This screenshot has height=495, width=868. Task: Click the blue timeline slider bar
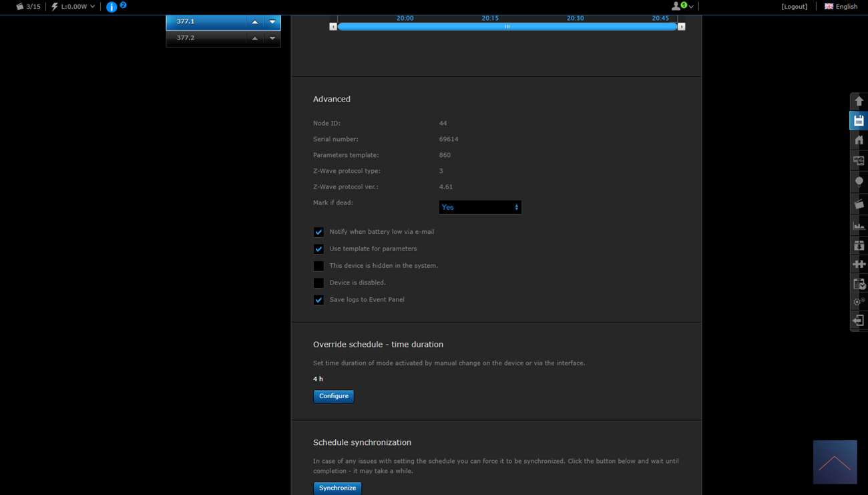507,27
